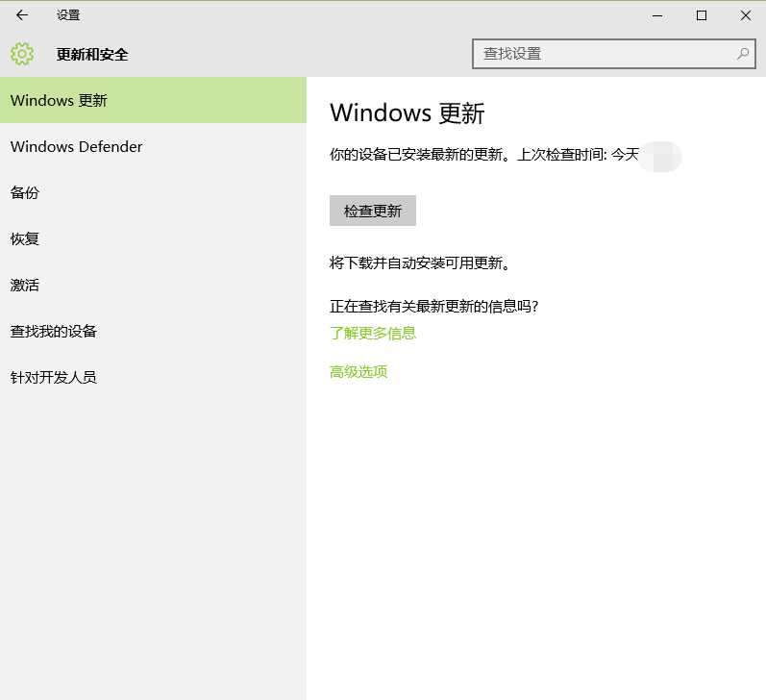Click 正在查找有关最新更新的信息吗 text
Image resolution: width=766 pixels, height=700 pixels.
pyautogui.click(x=433, y=306)
